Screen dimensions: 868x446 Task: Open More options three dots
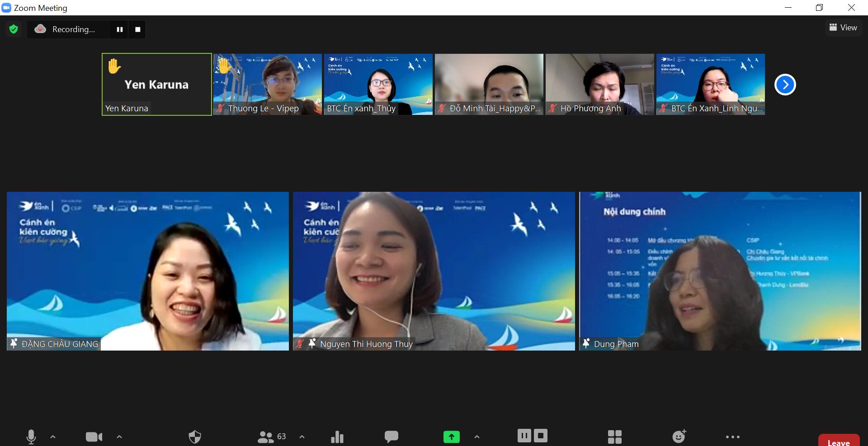733,437
